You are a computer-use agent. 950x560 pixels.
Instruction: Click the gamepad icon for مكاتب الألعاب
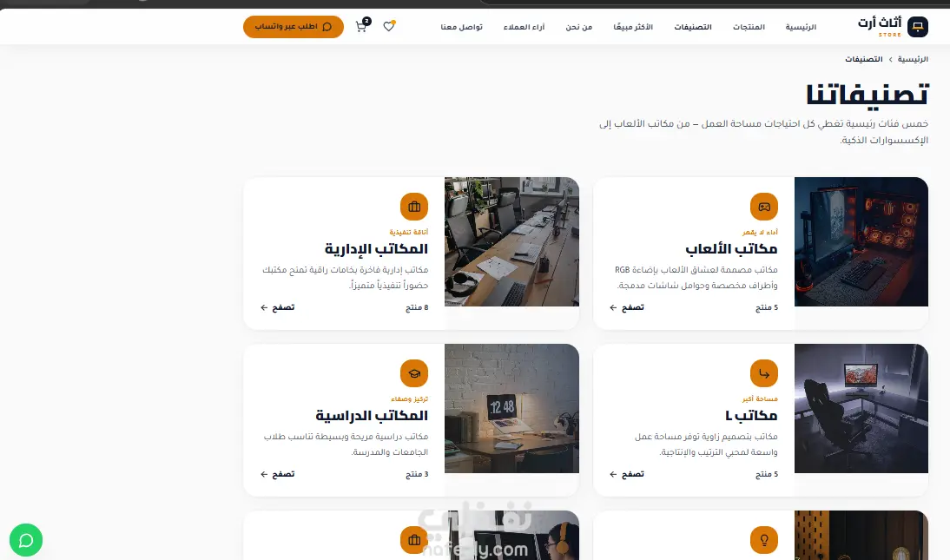click(764, 207)
